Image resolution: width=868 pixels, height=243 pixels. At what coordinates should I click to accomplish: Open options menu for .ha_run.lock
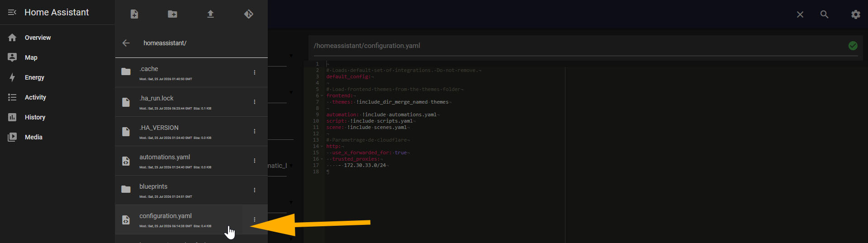(255, 102)
